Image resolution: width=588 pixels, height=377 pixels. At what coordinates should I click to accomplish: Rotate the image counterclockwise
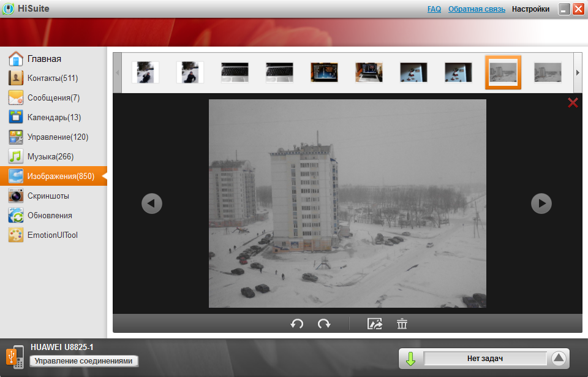click(x=296, y=324)
